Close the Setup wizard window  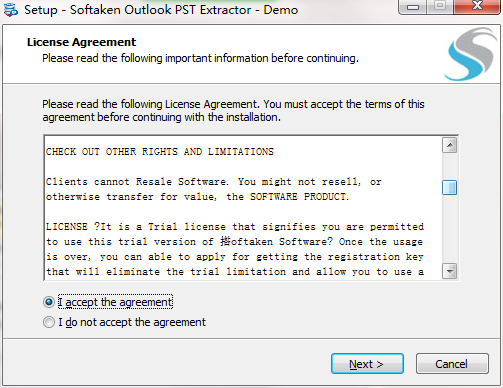pos(477,7)
